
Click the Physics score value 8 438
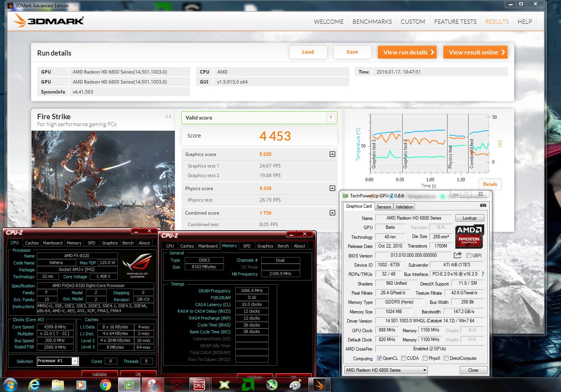click(265, 188)
